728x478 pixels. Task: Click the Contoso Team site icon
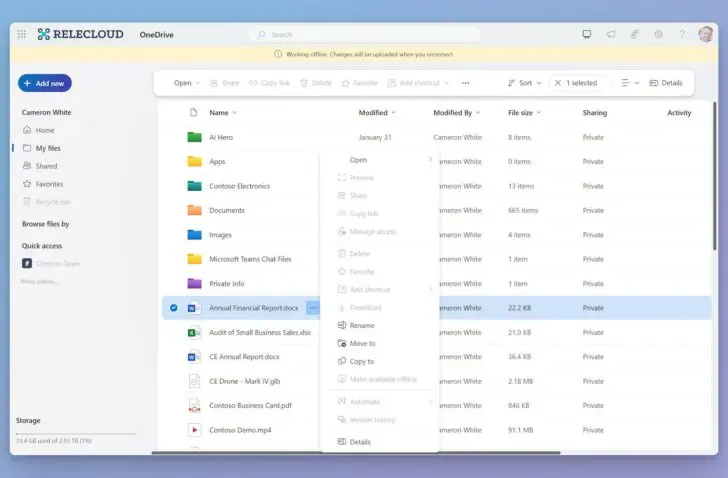click(x=27, y=264)
